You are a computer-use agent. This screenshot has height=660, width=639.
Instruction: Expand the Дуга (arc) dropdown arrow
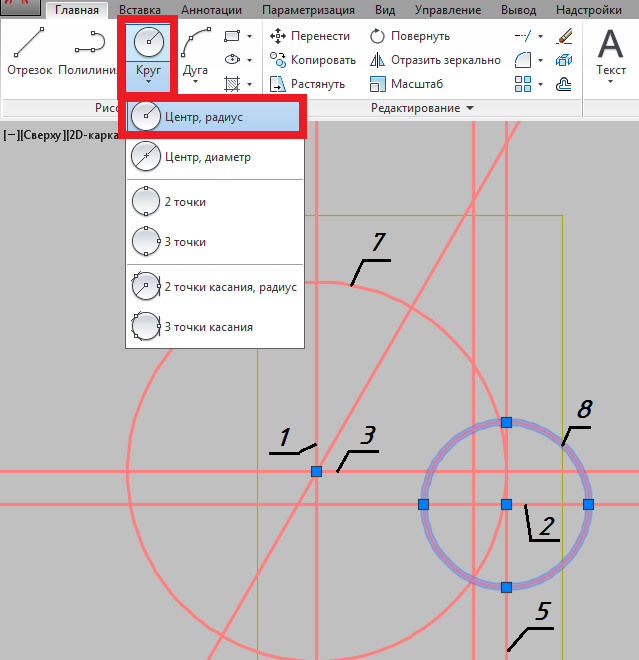click(195, 82)
